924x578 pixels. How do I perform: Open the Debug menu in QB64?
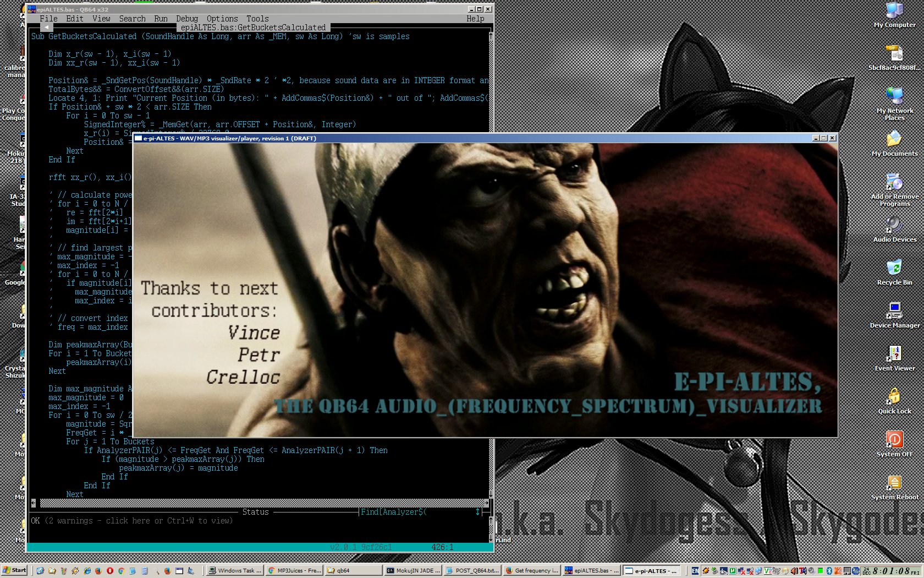tap(187, 19)
